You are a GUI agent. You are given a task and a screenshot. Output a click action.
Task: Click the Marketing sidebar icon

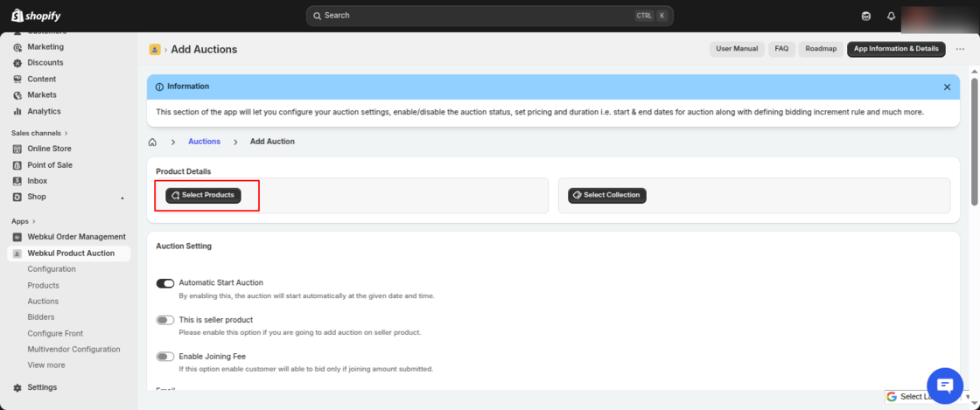17,47
